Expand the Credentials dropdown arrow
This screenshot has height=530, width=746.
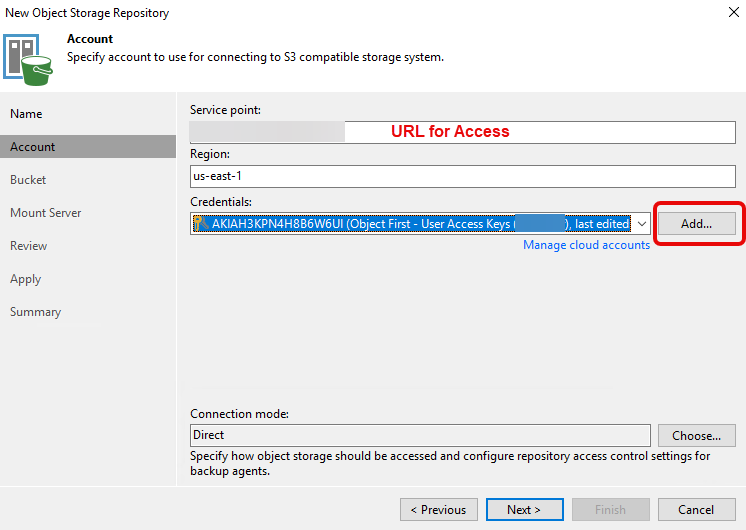[641, 224]
